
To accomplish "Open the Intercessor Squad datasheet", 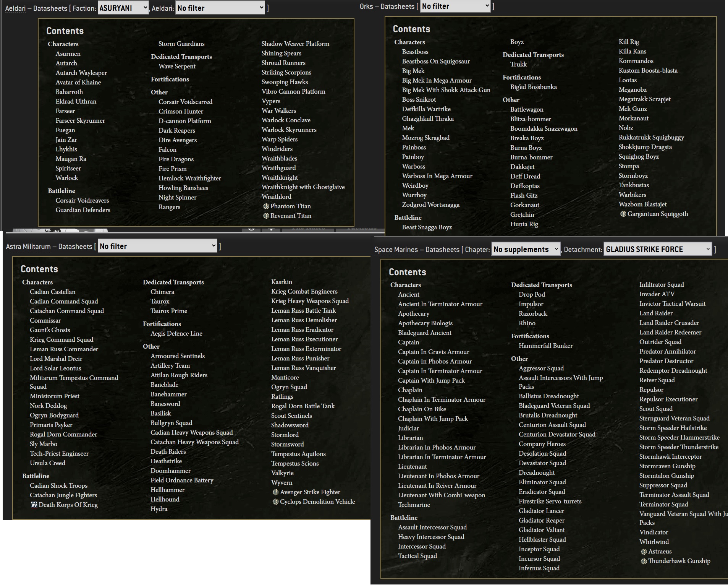I will pos(422,546).
